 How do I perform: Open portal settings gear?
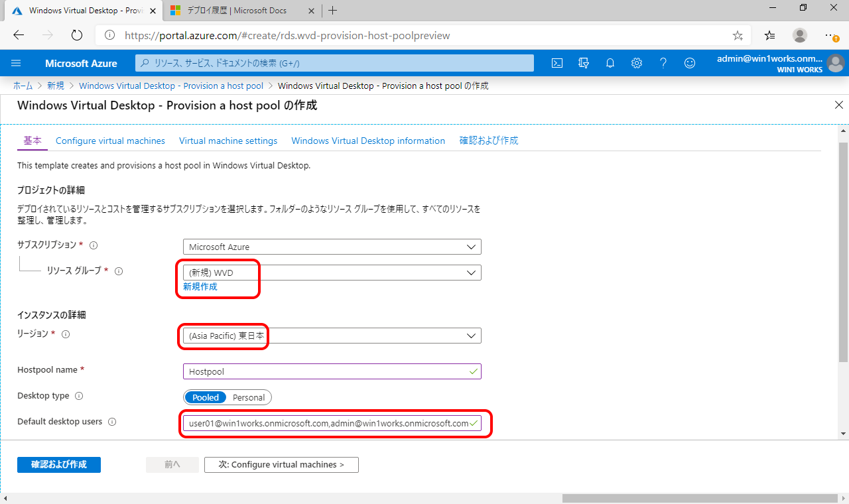click(x=637, y=63)
